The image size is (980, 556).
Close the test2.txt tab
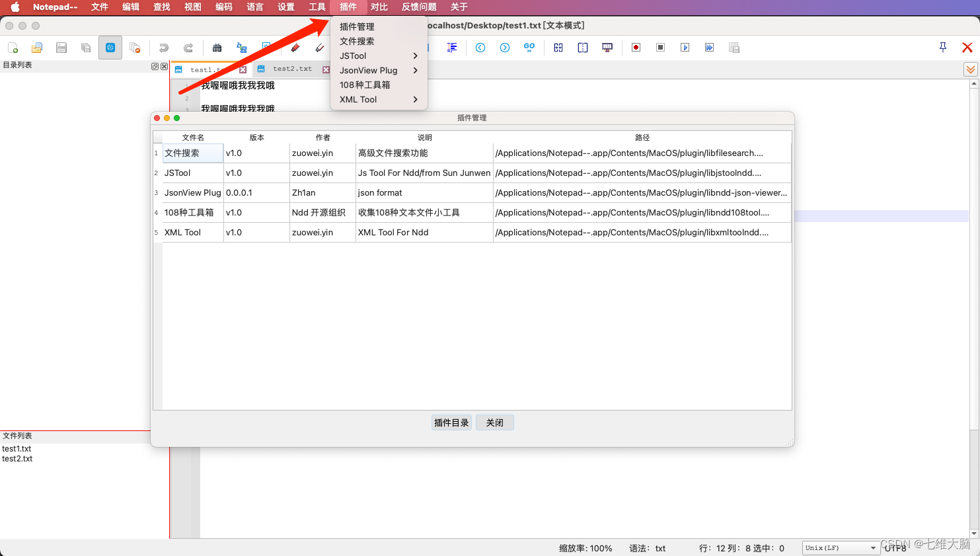tap(326, 69)
